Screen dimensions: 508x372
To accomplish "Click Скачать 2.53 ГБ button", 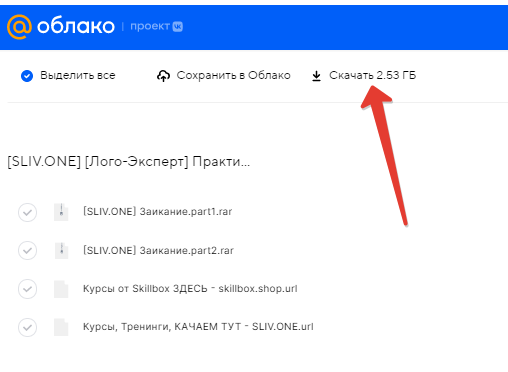I will 364,76.
